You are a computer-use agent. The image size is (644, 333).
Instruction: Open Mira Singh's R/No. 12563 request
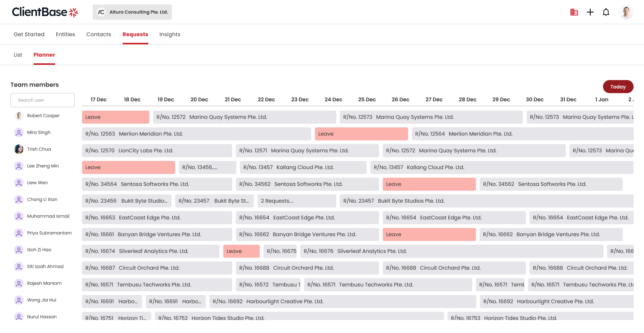[x=196, y=134]
